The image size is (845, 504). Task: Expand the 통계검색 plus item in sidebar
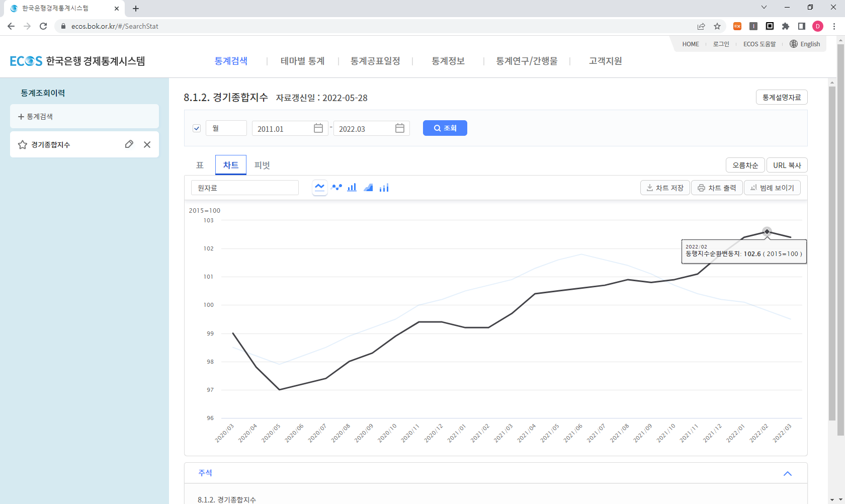point(84,116)
